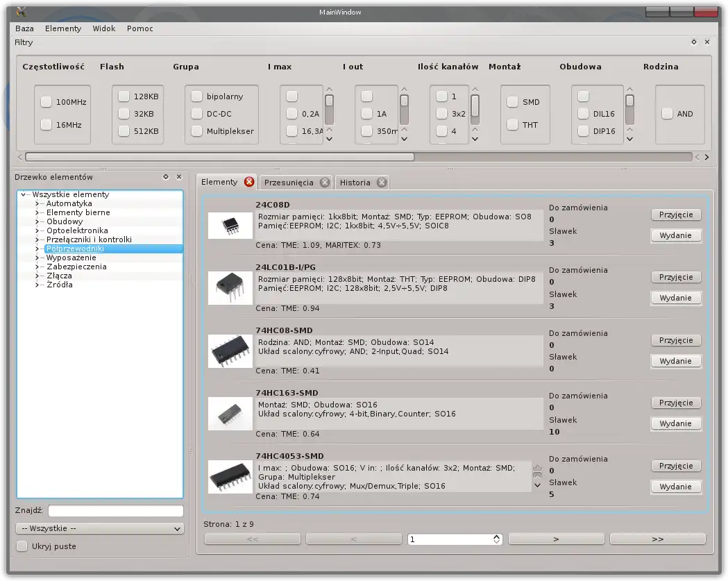Click Przyjęcie button for 24C08D
Image resolution: width=728 pixels, height=581 pixels.
click(x=675, y=214)
